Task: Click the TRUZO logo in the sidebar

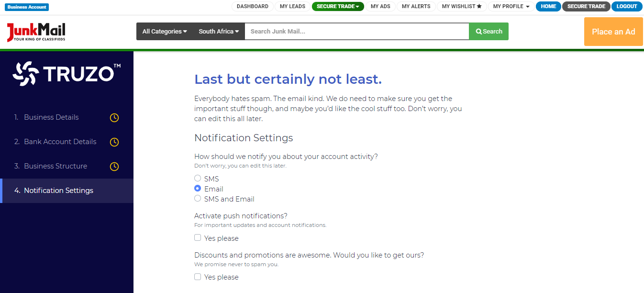Action: tap(66, 73)
